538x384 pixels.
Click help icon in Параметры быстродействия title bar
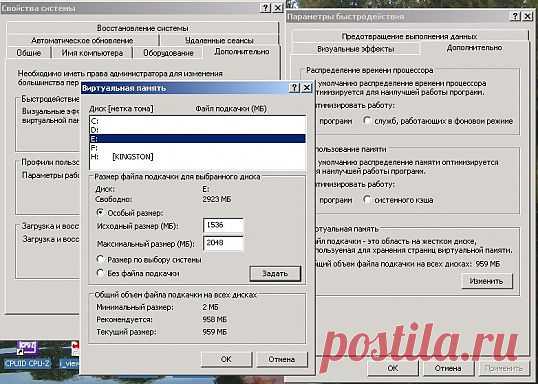[x=515, y=16]
